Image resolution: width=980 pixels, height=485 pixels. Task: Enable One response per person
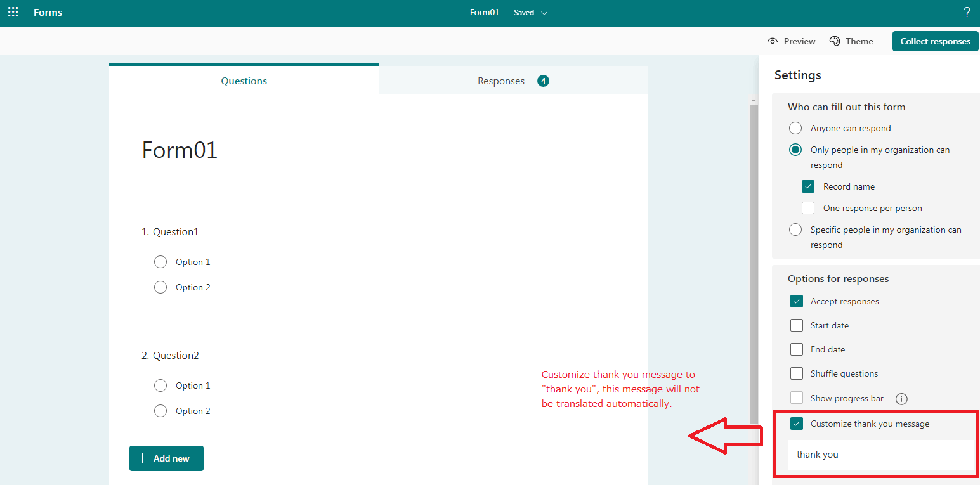click(808, 207)
